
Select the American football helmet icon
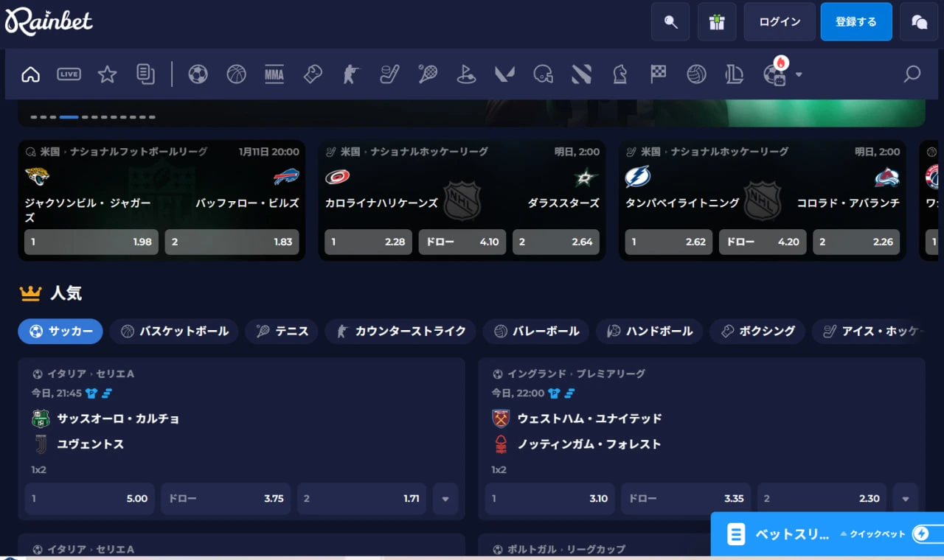click(x=543, y=74)
